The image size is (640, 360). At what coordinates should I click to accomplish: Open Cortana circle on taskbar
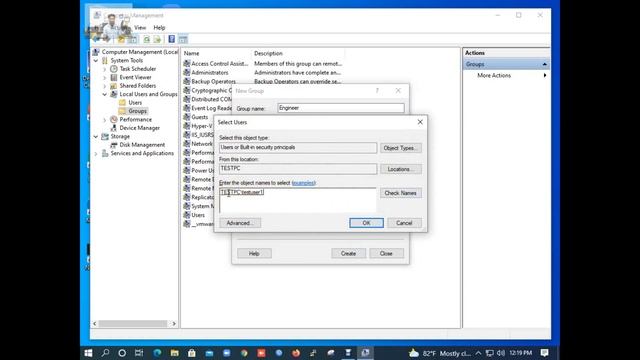coord(122,353)
